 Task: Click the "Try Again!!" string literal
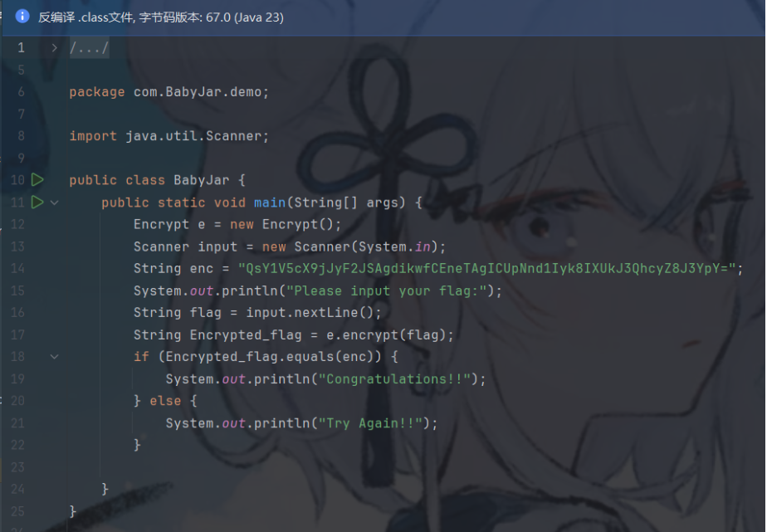[370, 423]
